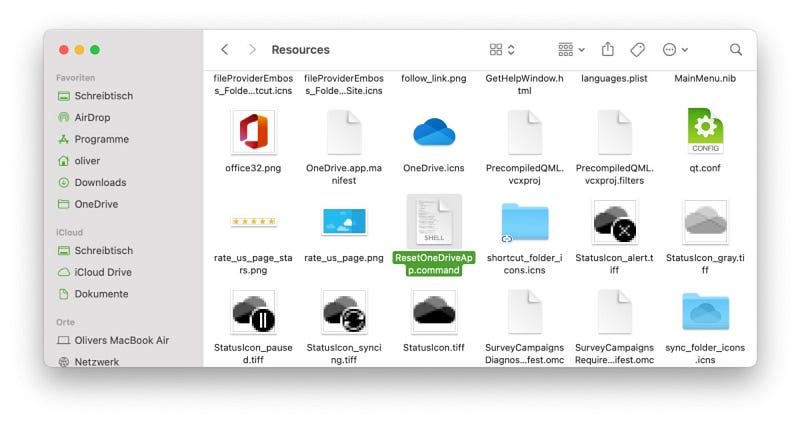Screen dimensions: 800x424
Task: Select office32.png file icon
Action: click(x=254, y=132)
